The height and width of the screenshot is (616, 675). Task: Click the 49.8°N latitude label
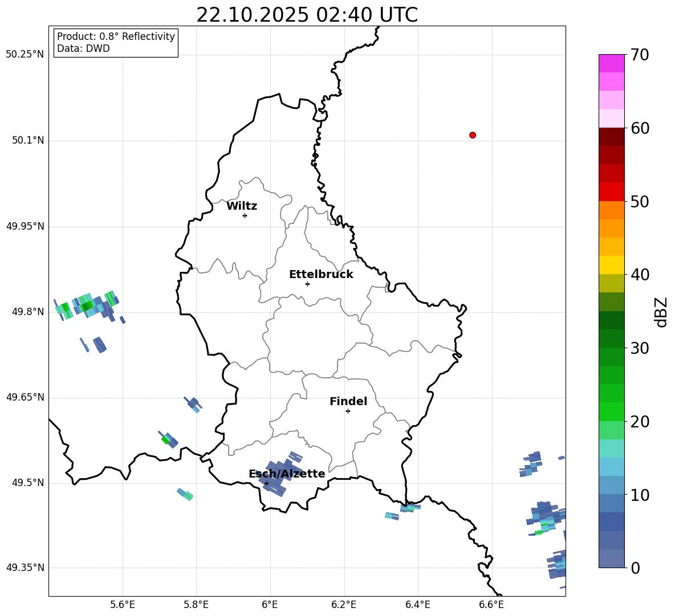click(28, 312)
